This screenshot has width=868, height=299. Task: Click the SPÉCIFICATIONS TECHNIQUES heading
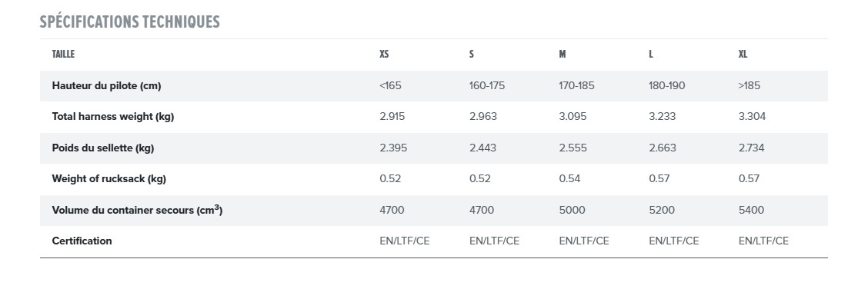129,22
